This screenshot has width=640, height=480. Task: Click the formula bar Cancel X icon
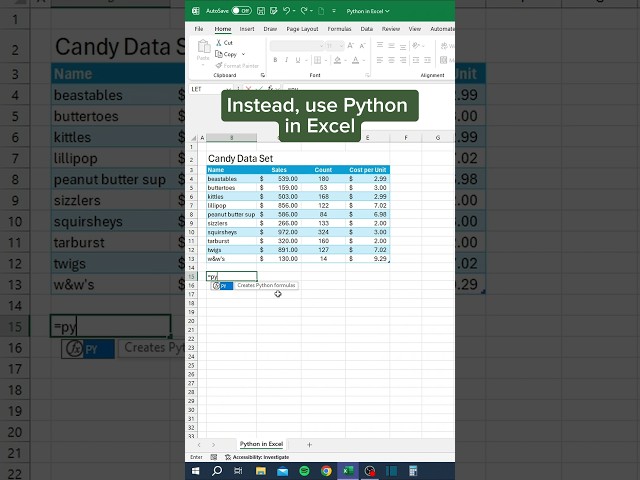point(248,89)
